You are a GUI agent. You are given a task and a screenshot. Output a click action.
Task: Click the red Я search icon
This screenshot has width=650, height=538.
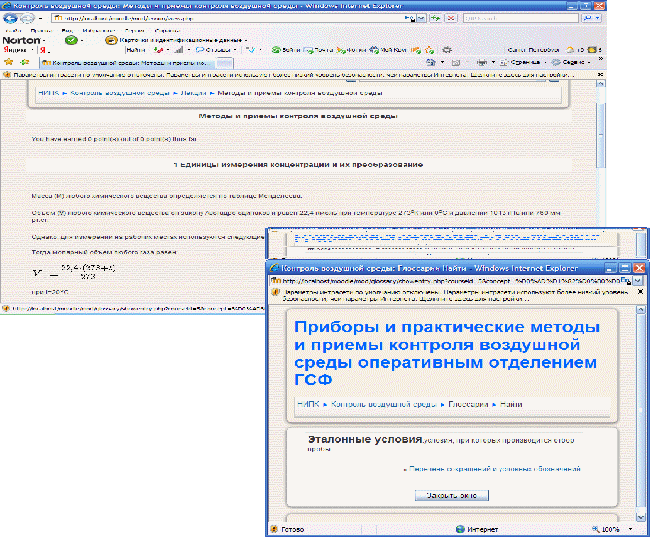click(43, 50)
